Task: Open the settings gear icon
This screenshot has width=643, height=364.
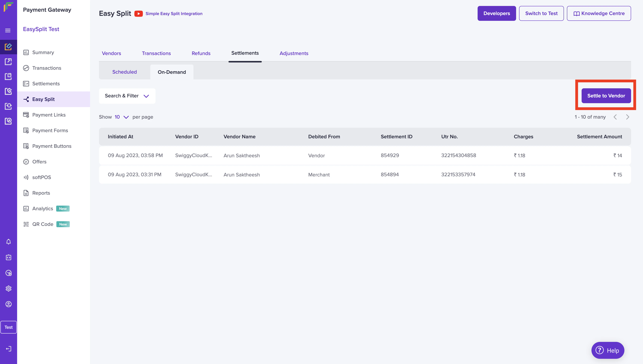Action: [x=9, y=289]
